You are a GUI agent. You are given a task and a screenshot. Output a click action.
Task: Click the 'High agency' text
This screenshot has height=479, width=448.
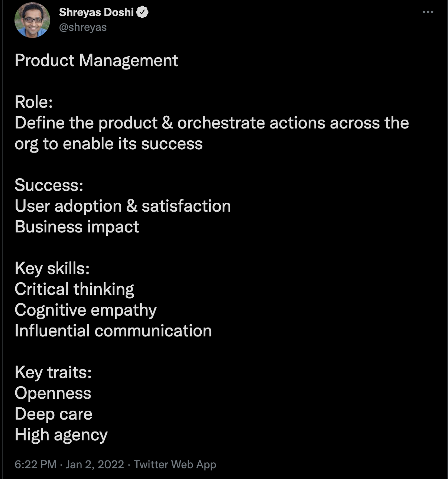click(x=61, y=435)
